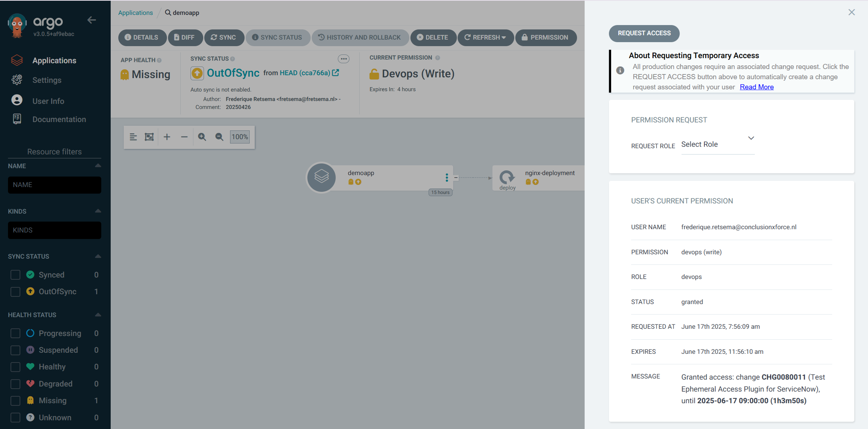Click the OutOfSync status arrow icon

[197, 73]
